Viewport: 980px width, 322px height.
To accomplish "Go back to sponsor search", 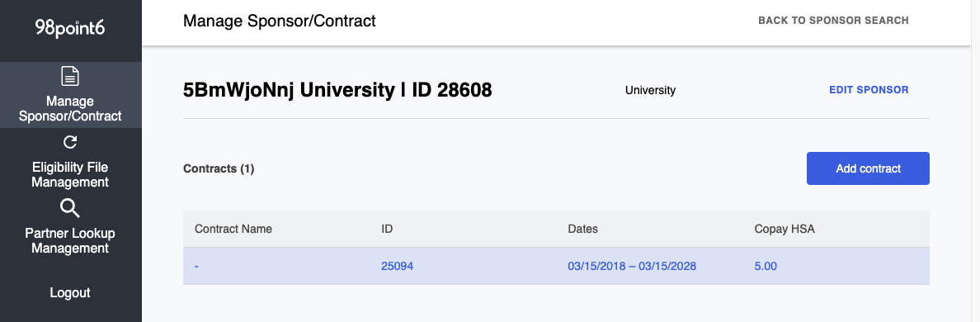I will [833, 21].
